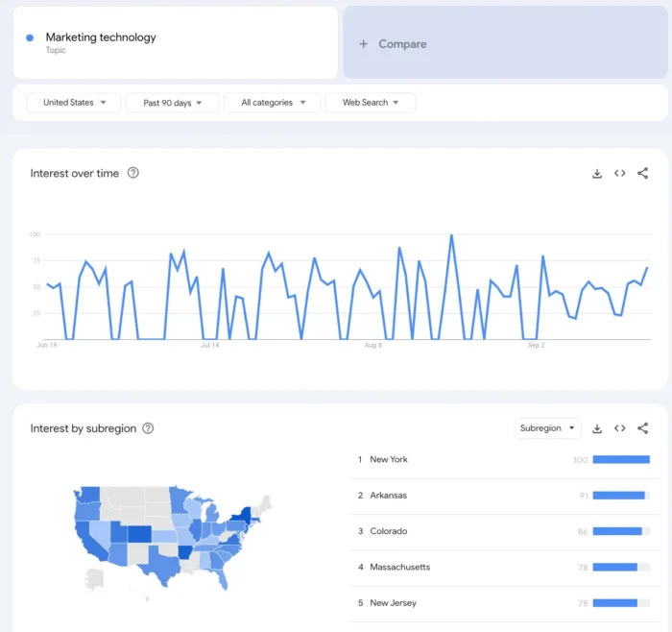Screen dimensions: 672x632
Task: Click the highest peak on the trend line
Action: 451,235
